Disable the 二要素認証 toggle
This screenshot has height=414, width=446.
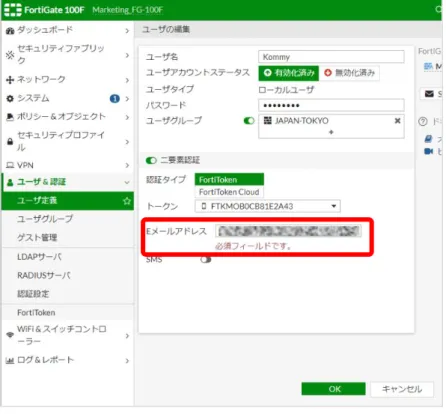click(151, 160)
